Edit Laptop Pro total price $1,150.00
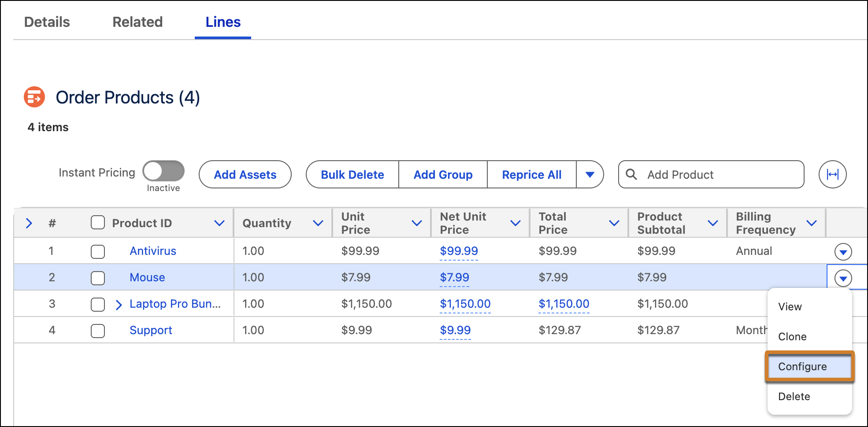 pyautogui.click(x=564, y=304)
